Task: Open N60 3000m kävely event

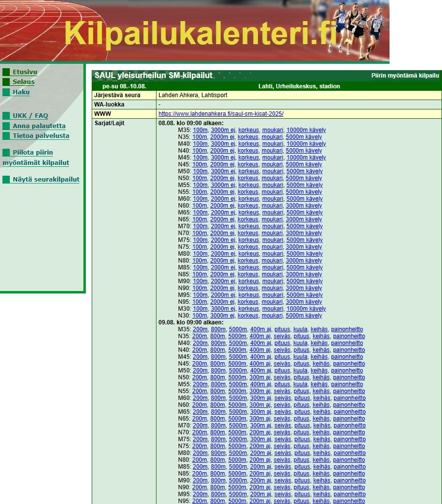Action: point(304,206)
